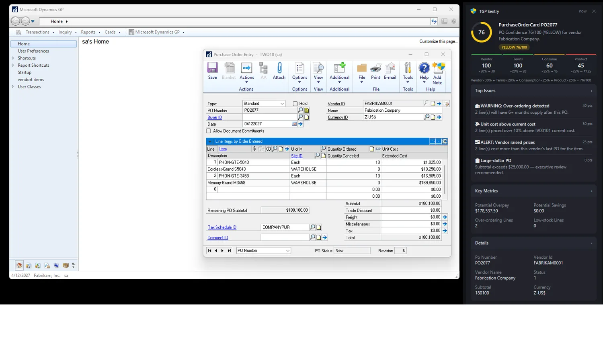Screen dimensions: 603x364
Task: Click the Home navigation pane icon
Action: pyautogui.click(x=19, y=266)
